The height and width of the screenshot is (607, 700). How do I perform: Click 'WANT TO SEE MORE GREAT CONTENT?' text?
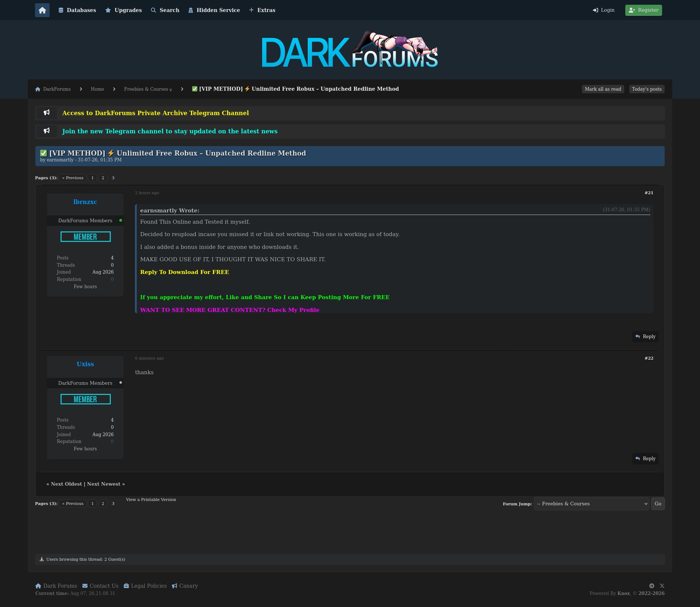point(203,310)
